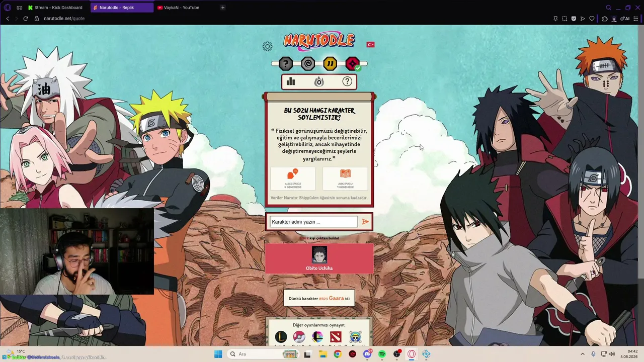Show hidden system tray icons
This screenshot has width=644, height=362.
coord(583,354)
